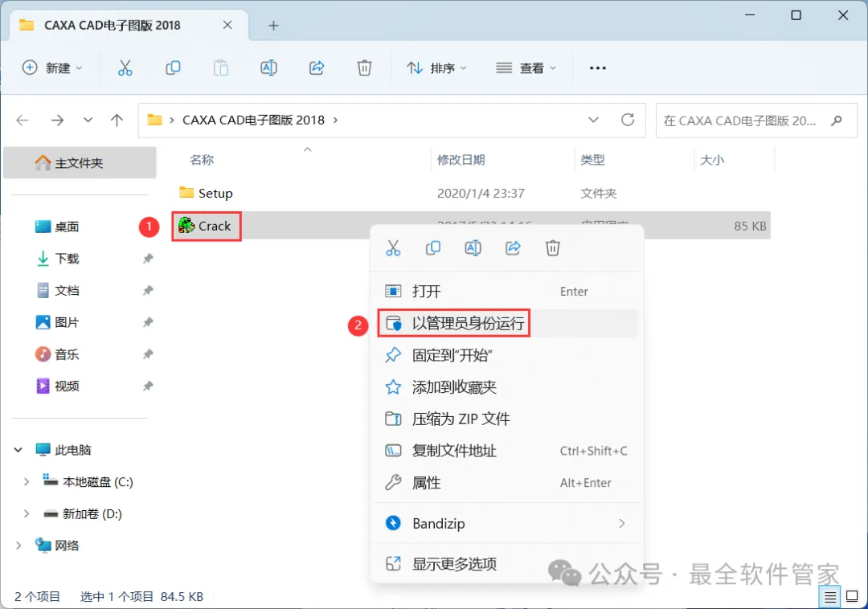The height and width of the screenshot is (609, 868).
Task: Open the three-dot more options menu
Action: (x=598, y=68)
